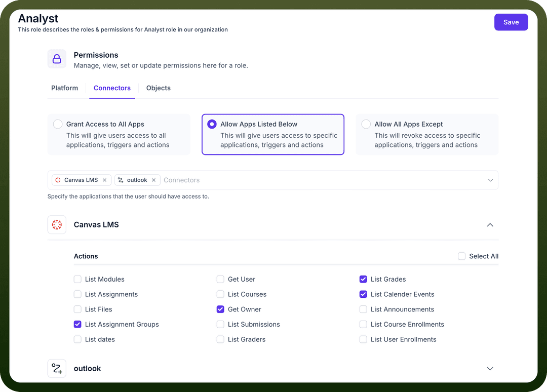
Task: Remove the outlook connector tag
Action: 153,180
